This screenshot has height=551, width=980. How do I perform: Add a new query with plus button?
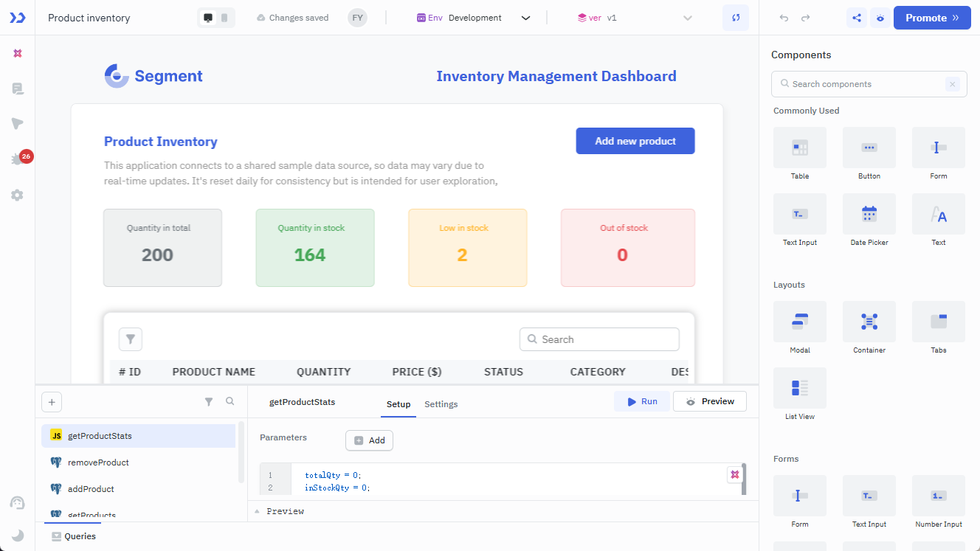point(52,402)
